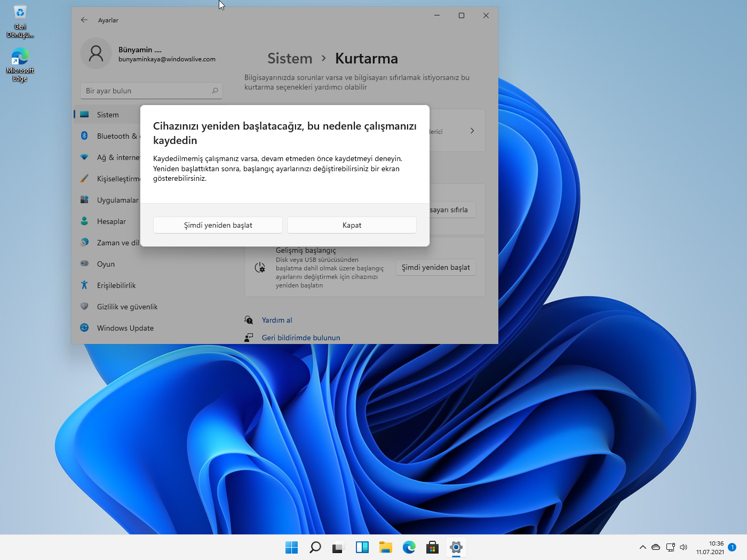Open the Windows Start menu on taskbar

tap(291, 547)
